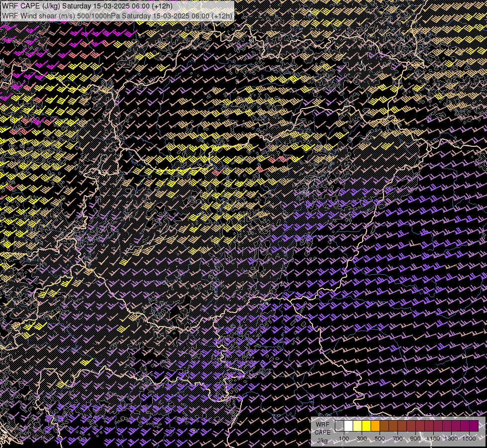Image resolution: width=487 pixels, height=448 pixels.
Task: Select the legend value 1300
Action: (451, 439)
